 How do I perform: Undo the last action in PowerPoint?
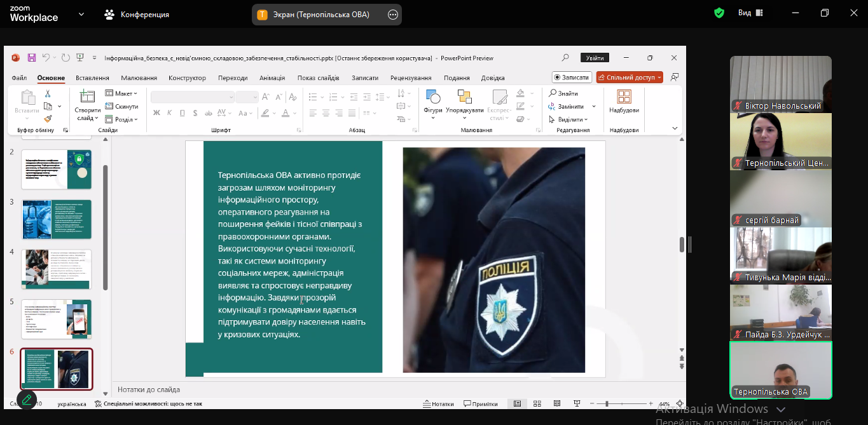point(46,58)
